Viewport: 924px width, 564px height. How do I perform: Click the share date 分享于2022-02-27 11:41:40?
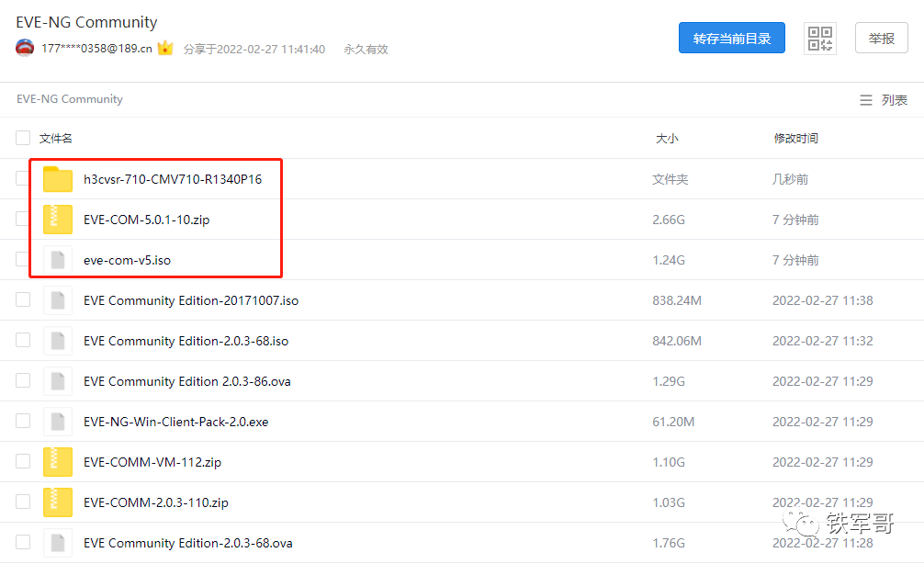tap(254, 49)
